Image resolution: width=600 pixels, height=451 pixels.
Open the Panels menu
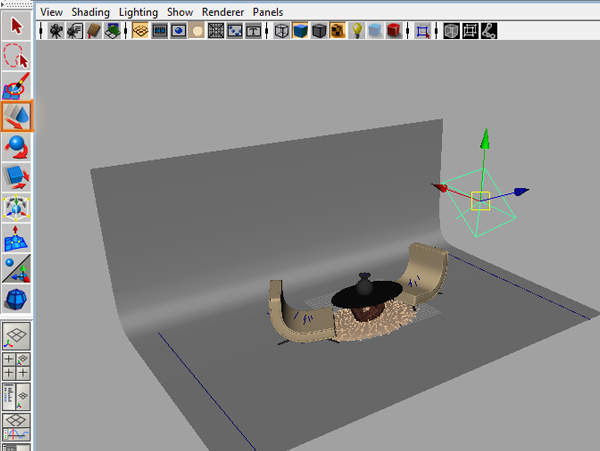268,12
